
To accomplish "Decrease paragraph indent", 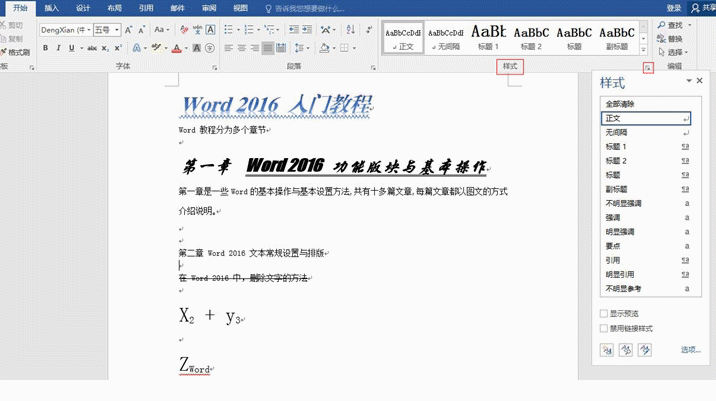I will tap(294, 30).
